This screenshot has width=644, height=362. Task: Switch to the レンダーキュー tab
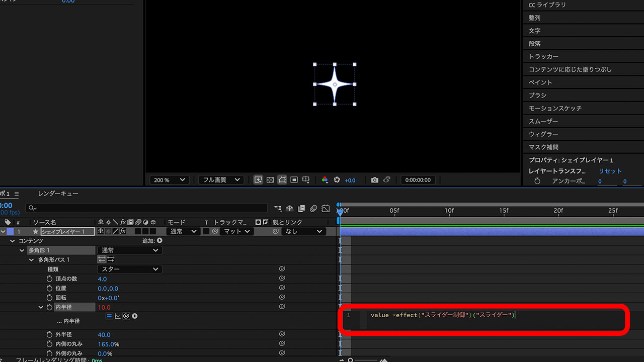click(x=58, y=194)
